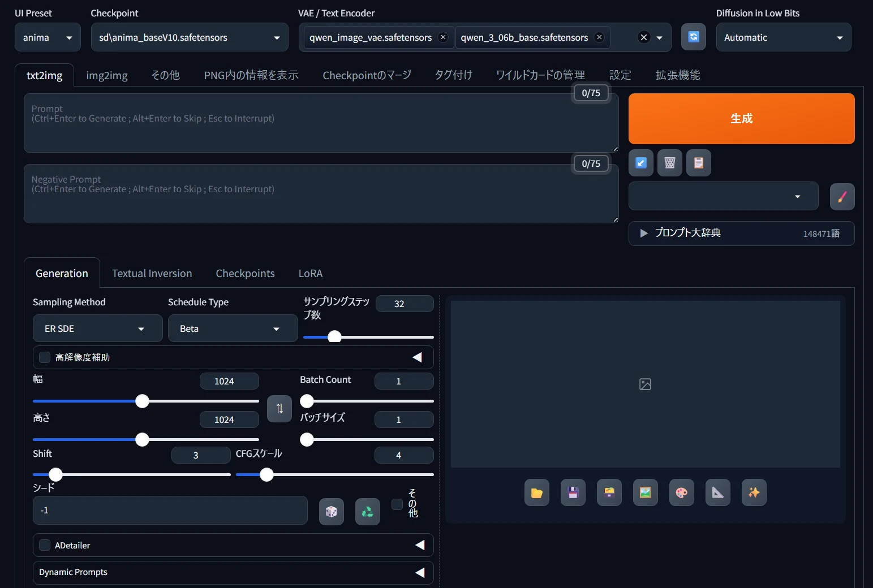Click the orange 生成 generate button
The width and height of the screenshot is (873, 588).
[741, 119]
